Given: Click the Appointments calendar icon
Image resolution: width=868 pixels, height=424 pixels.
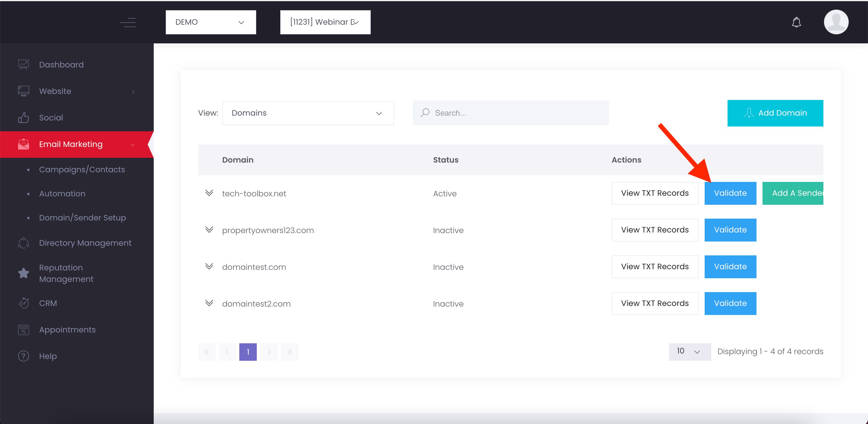Looking at the screenshot, I should [x=23, y=329].
